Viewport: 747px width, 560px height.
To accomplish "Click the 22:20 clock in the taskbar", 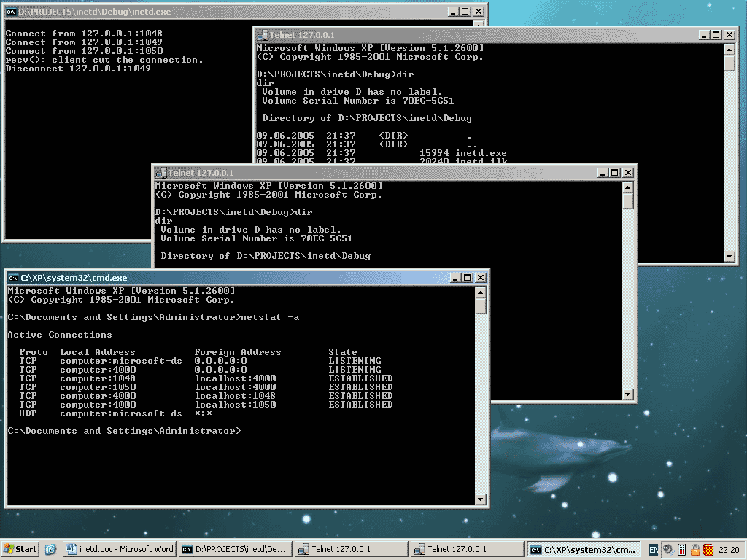I will point(729,549).
